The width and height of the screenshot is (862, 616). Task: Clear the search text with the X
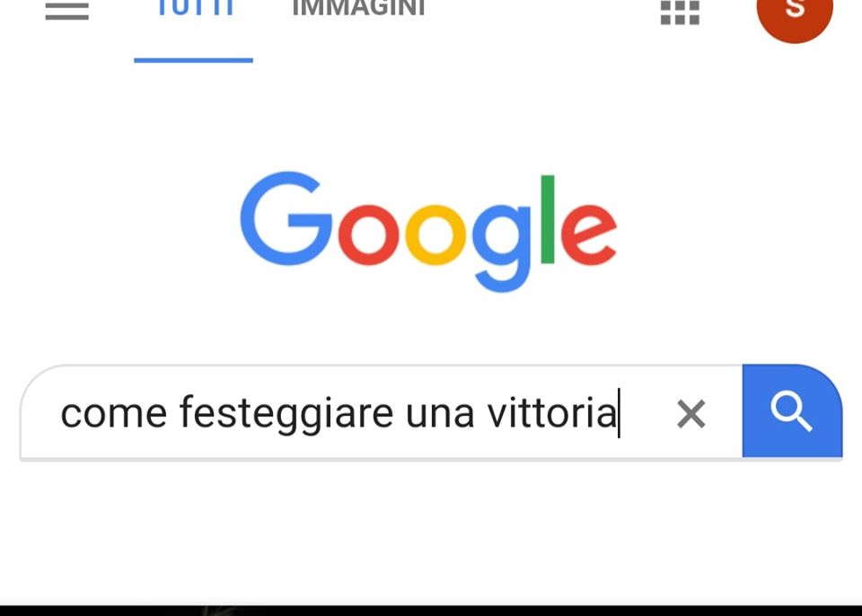point(691,414)
